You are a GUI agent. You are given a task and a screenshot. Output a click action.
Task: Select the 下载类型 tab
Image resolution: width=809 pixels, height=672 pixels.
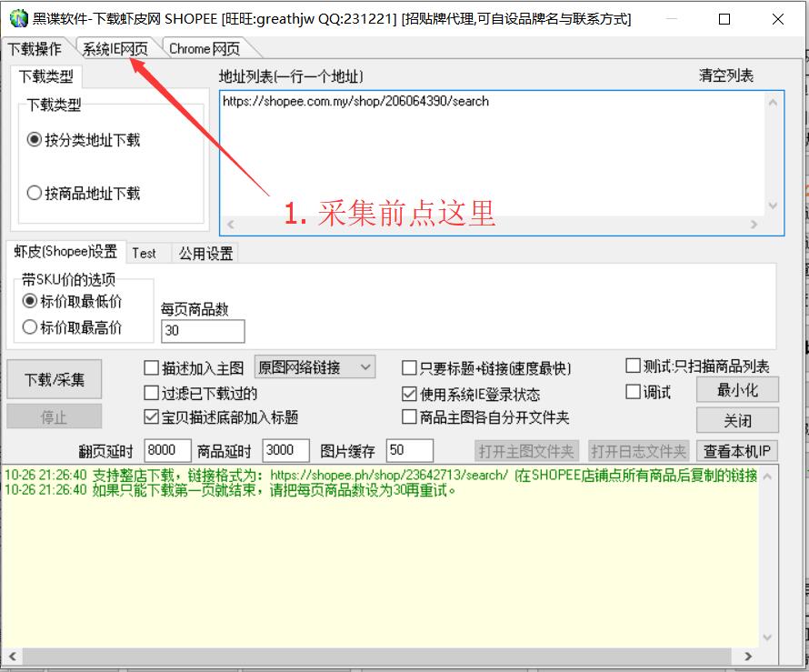click(x=46, y=77)
